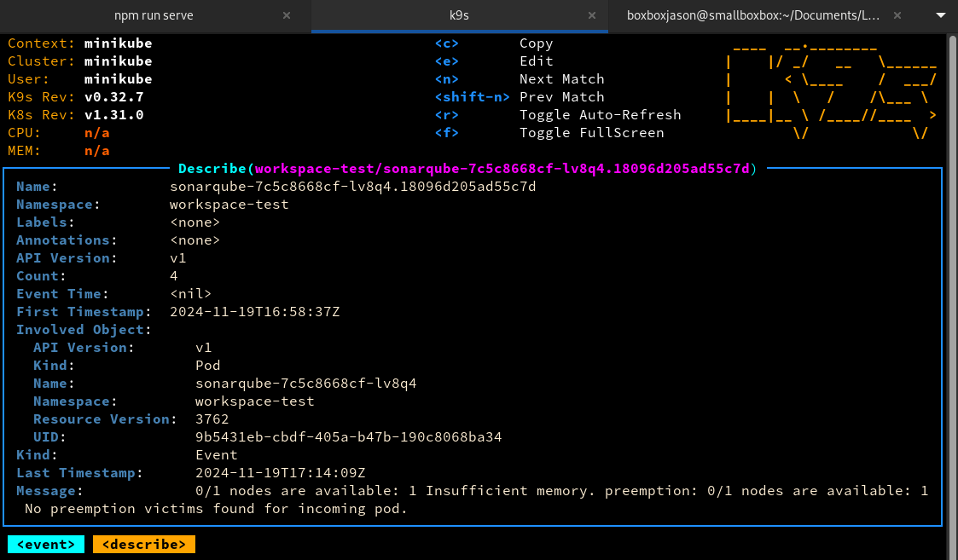Viewport: 958px width, 560px height.
Task: Click the Cluster minikube value
Action: (118, 61)
